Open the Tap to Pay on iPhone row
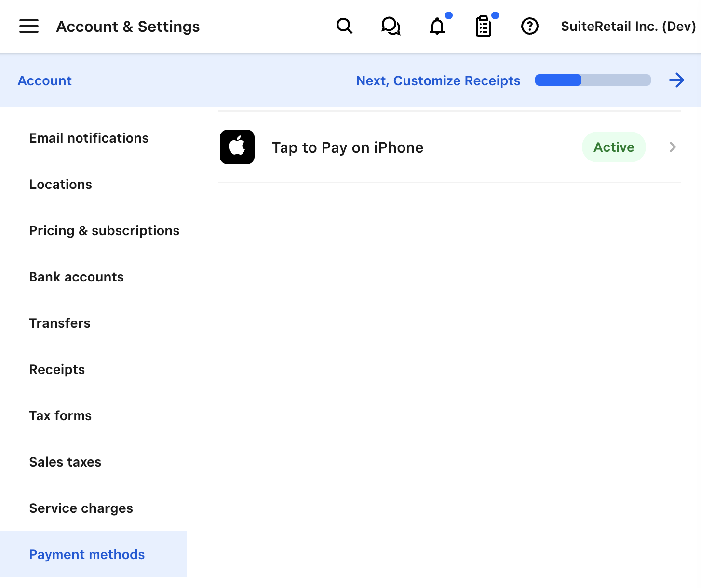Screen dimensions: 701x588 347,147
